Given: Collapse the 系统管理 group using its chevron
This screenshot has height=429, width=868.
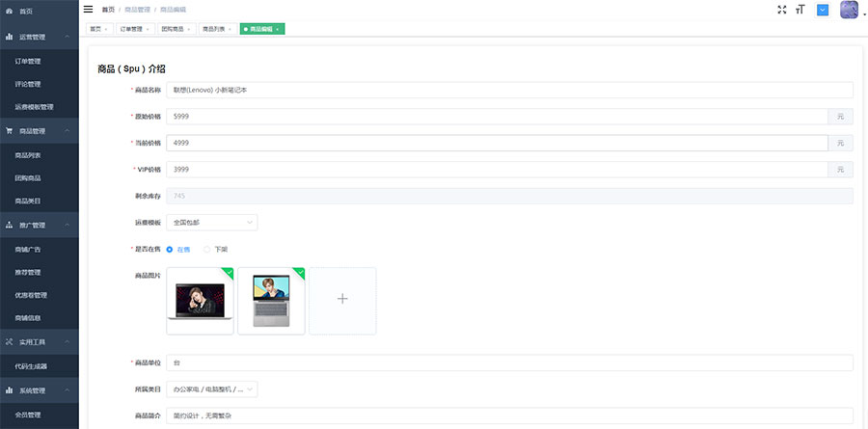Looking at the screenshot, I should point(67,390).
